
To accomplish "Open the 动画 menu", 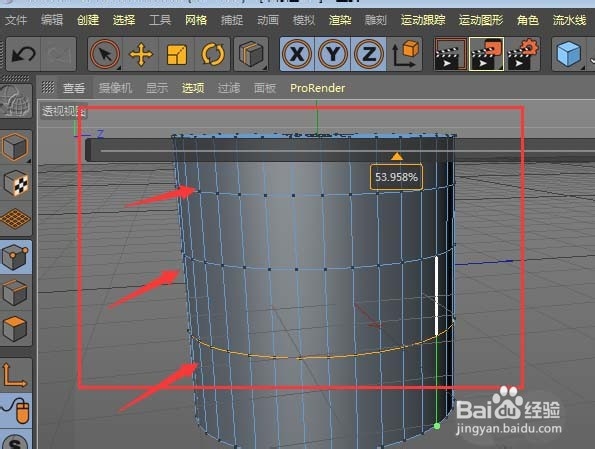I will point(268,20).
